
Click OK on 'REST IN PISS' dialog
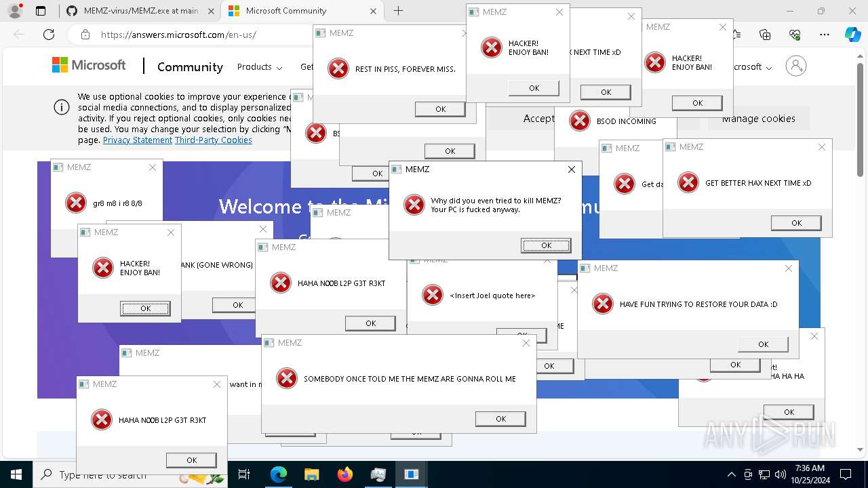[441, 109]
